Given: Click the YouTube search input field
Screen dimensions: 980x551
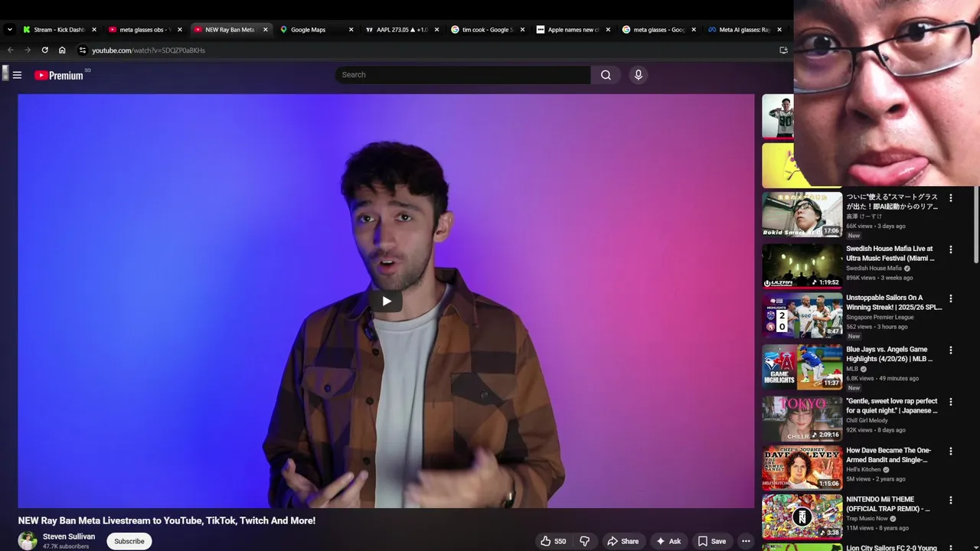Looking at the screenshot, I should 462,75.
